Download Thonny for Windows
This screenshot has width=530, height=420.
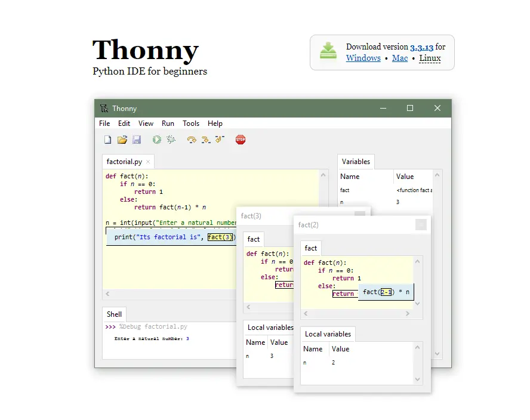click(363, 58)
